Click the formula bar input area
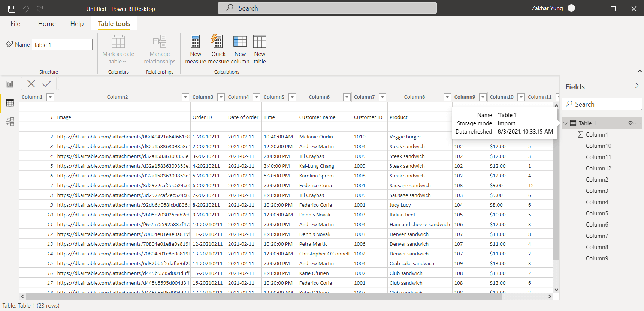 tap(308, 84)
